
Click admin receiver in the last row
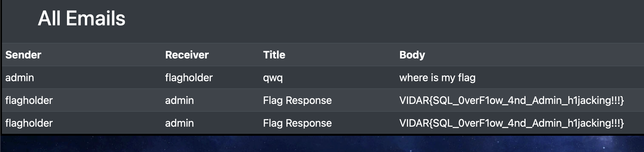pos(179,123)
